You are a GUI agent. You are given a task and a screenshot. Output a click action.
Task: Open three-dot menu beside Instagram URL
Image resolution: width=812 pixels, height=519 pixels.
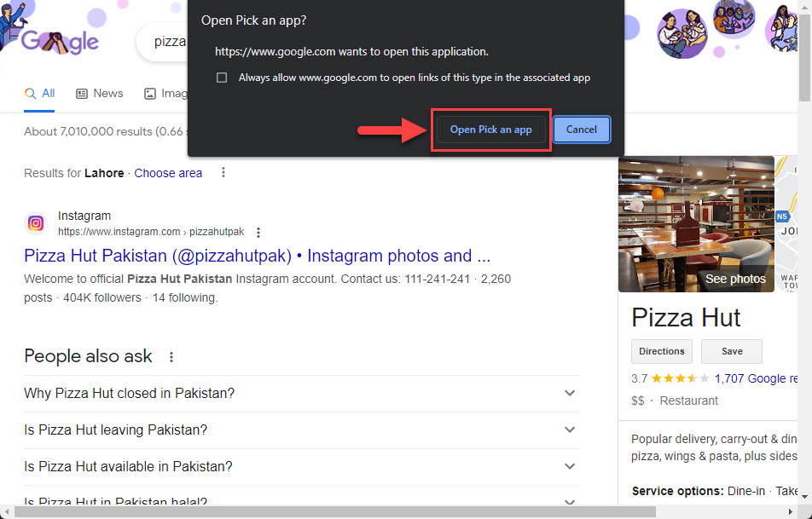258,233
